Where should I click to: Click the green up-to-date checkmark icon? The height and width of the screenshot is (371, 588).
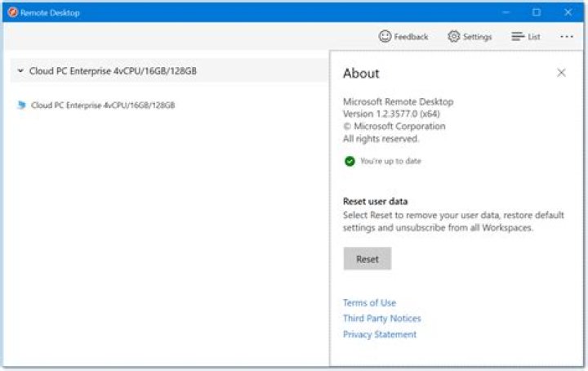350,161
